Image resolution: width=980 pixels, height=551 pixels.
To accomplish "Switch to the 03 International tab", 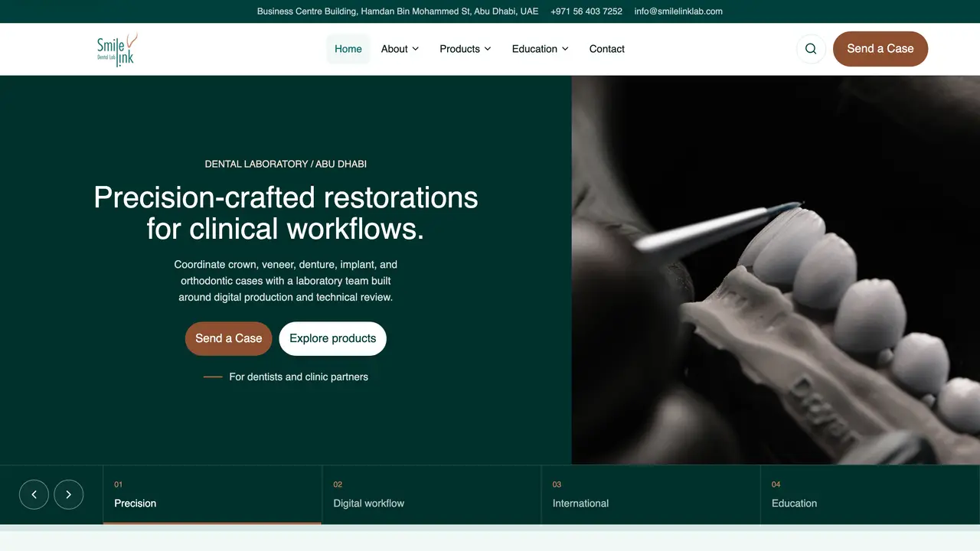I will pyautogui.click(x=651, y=494).
